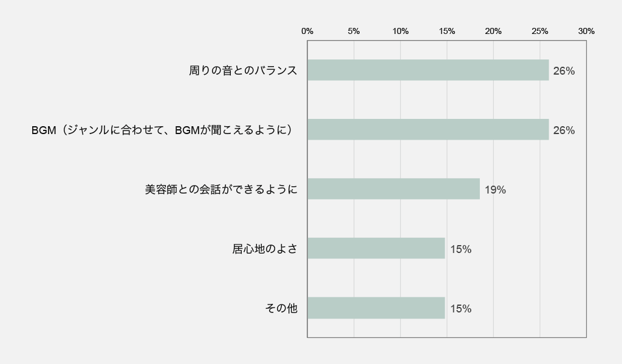
Task: Click the 15% data label for その他 bar
Action: [x=460, y=309]
